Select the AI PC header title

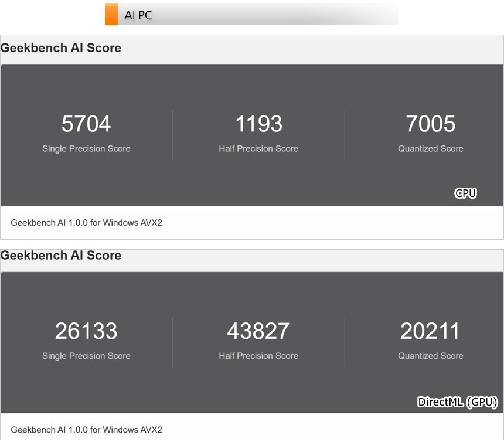[138, 16]
